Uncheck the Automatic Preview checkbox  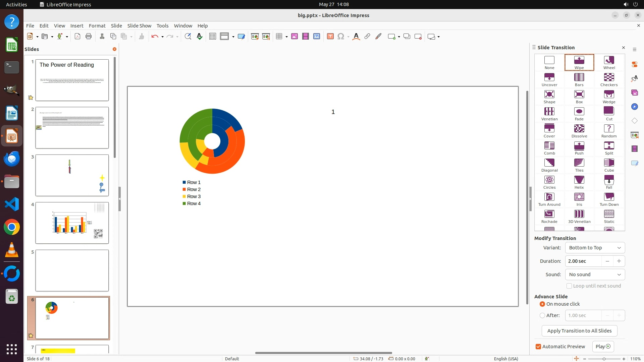click(538, 347)
